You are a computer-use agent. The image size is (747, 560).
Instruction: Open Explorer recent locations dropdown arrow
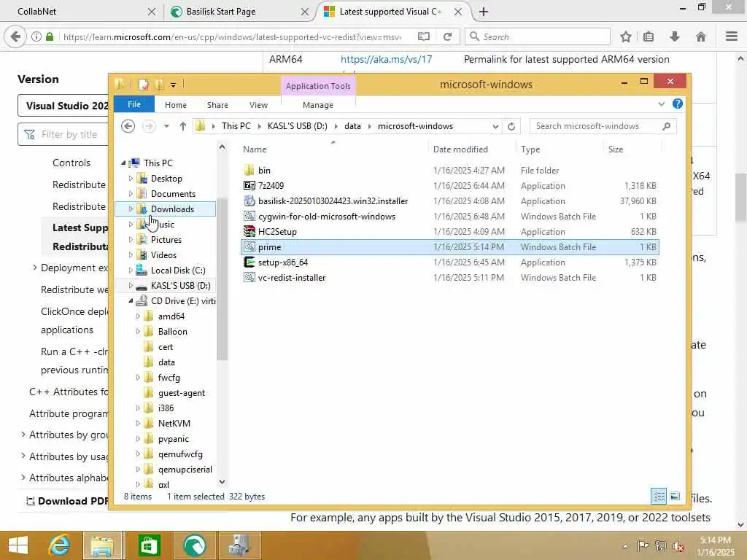pos(166,126)
